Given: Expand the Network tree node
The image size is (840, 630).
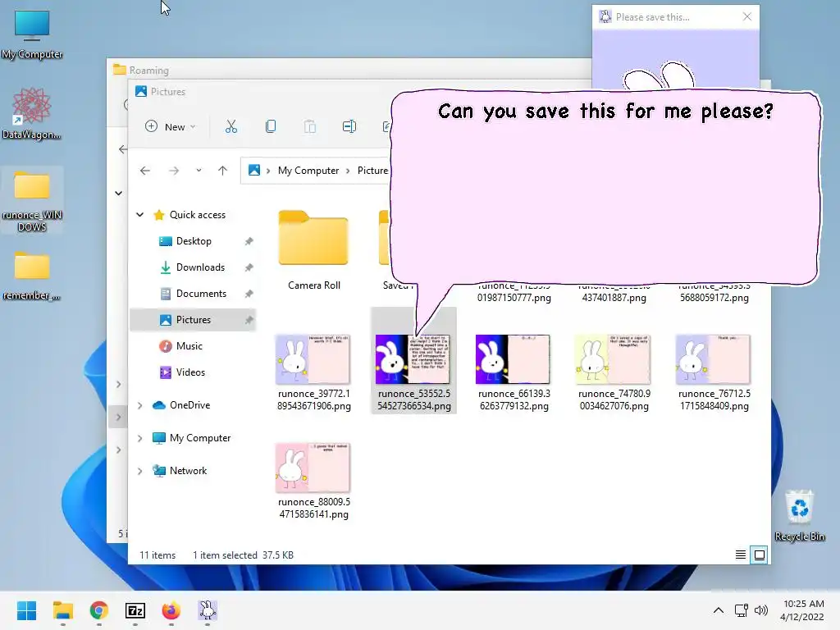Looking at the screenshot, I should [139, 471].
